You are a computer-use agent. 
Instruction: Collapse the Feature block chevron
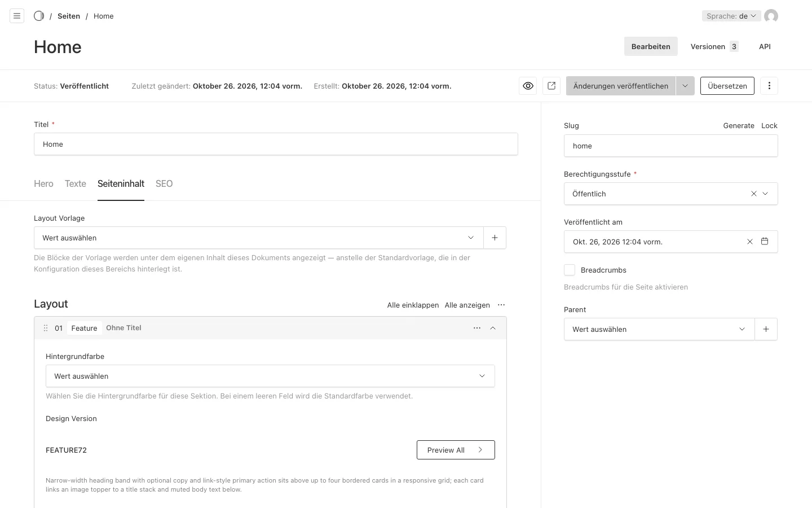tap(493, 328)
